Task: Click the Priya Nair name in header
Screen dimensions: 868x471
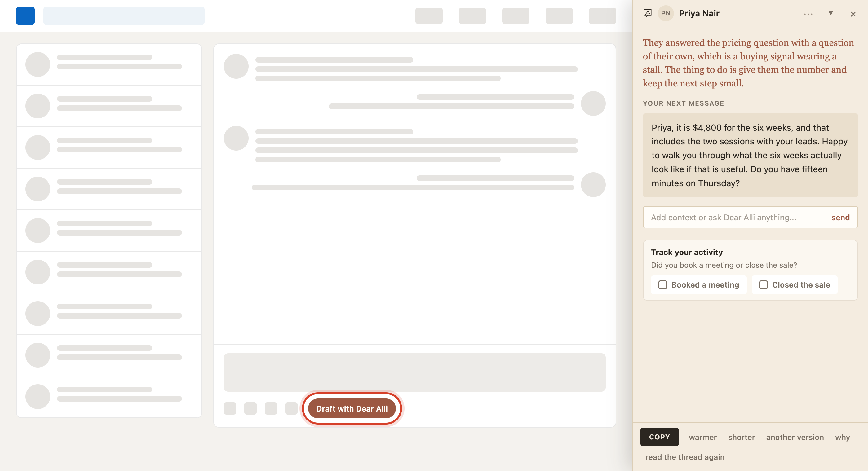Action: (699, 13)
